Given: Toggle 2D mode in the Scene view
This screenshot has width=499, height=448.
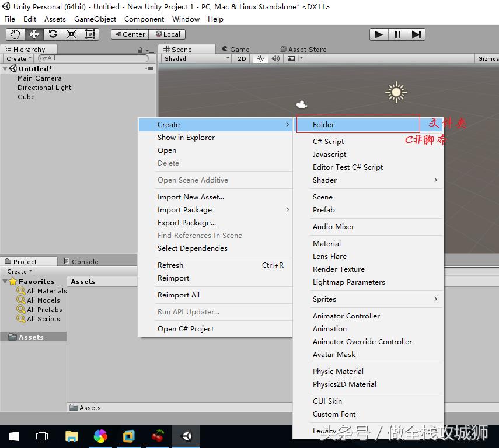Looking at the screenshot, I should pos(242,58).
